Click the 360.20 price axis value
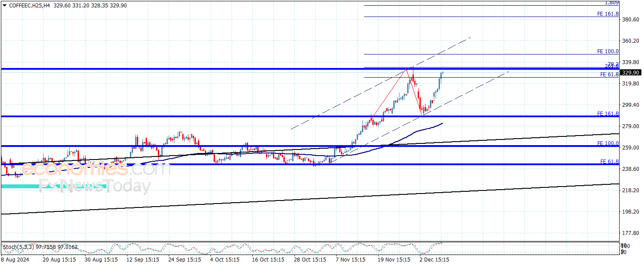 [x=630, y=41]
